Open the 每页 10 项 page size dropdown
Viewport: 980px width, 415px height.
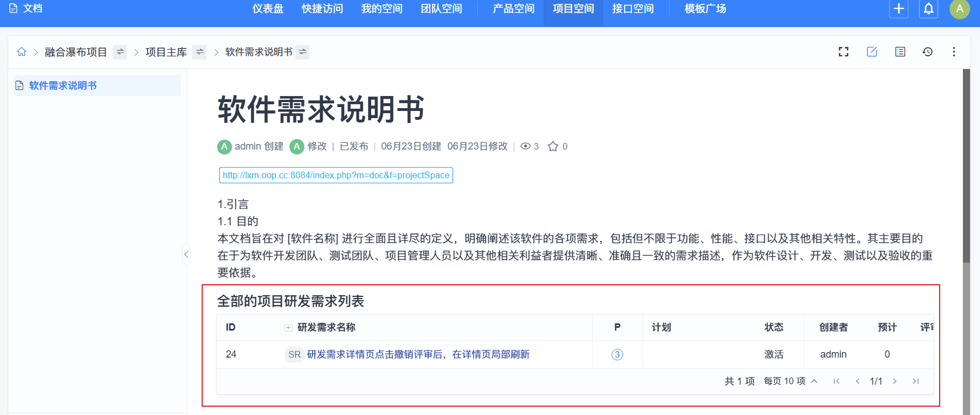pyautogui.click(x=791, y=381)
